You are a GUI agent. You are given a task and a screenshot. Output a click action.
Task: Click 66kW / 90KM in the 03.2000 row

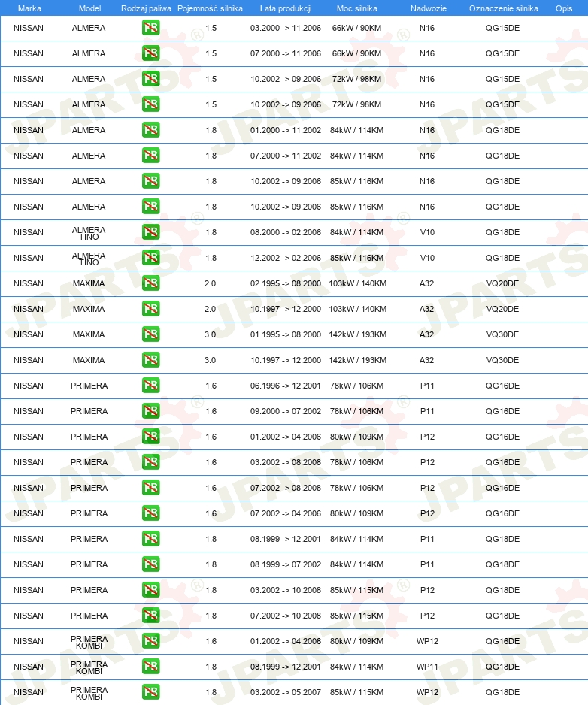click(x=356, y=28)
